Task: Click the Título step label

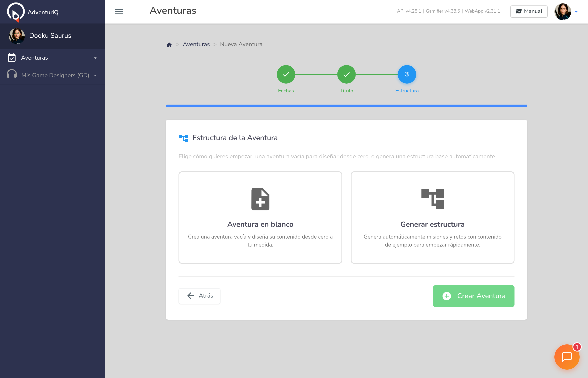Action: tap(346, 91)
